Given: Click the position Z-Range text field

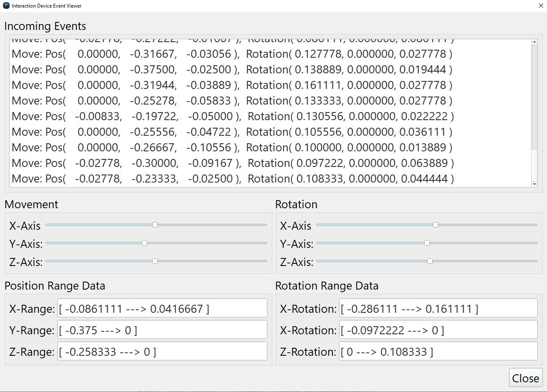Looking at the screenshot, I should click(x=162, y=352).
